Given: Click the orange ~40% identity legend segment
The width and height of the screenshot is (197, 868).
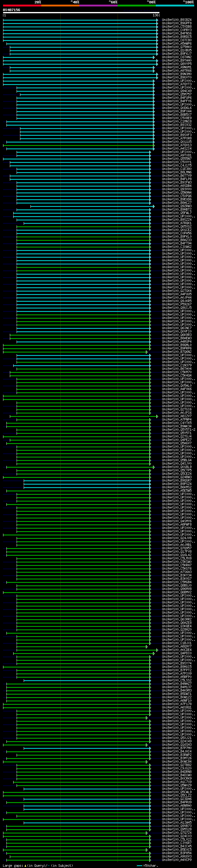Looking at the screenshot, I should (60, 6).
